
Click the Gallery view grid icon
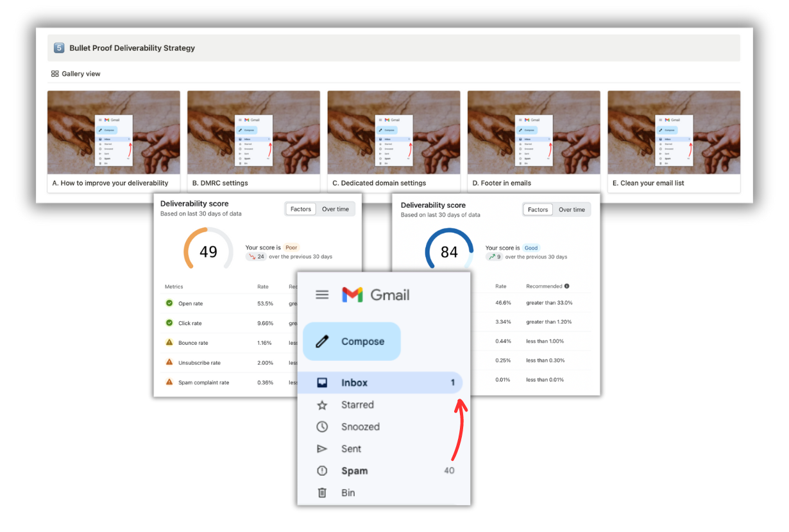point(55,74)
